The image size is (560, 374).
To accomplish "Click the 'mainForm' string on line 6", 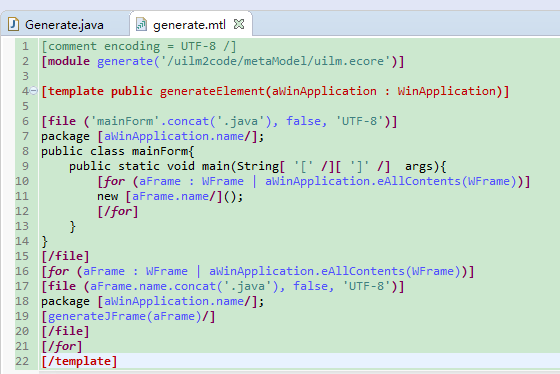I will 125,121.
